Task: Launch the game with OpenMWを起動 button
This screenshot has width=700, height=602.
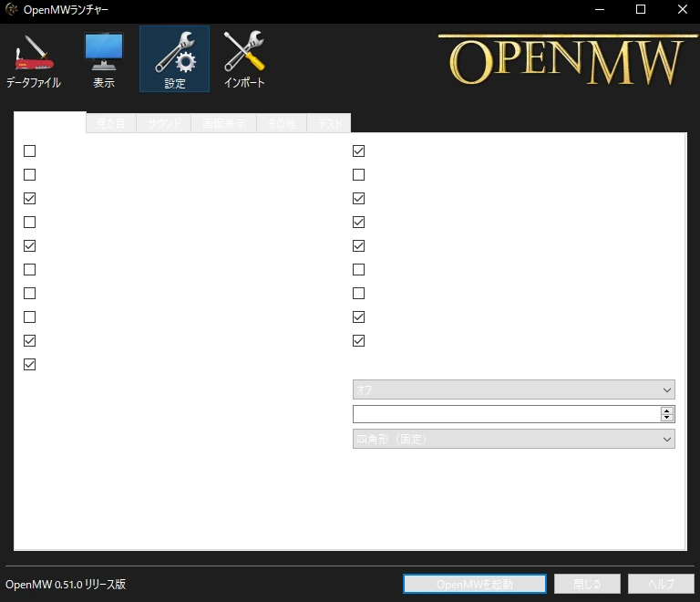Action: tap(475, 584)
